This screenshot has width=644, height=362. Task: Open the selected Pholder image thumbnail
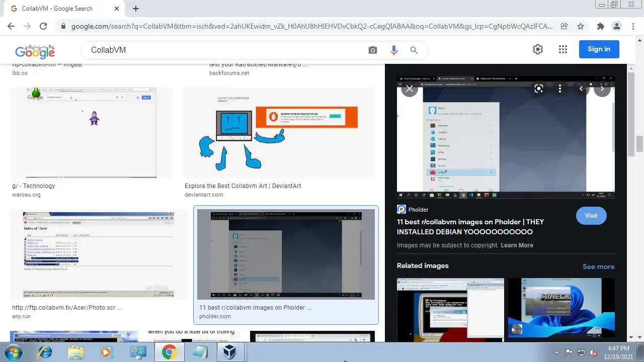coord(286,254)
